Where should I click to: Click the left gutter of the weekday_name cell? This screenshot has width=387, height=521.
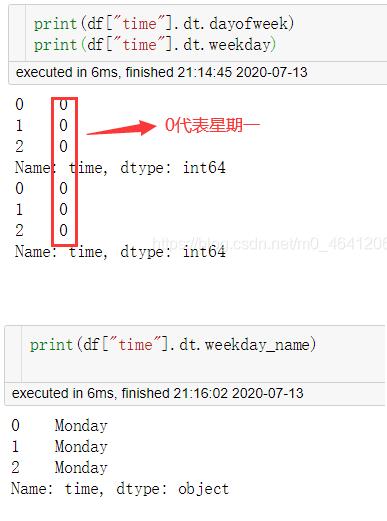point(13,354)
